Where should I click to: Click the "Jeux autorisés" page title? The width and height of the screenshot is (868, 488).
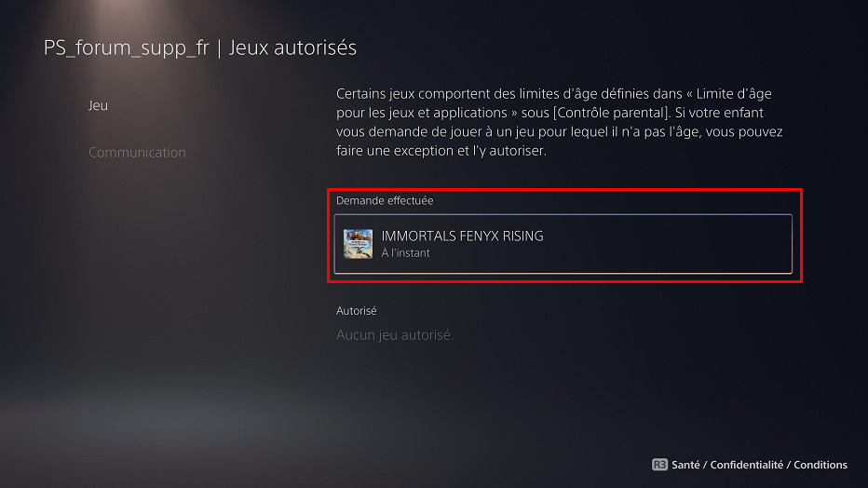[292, 48]
